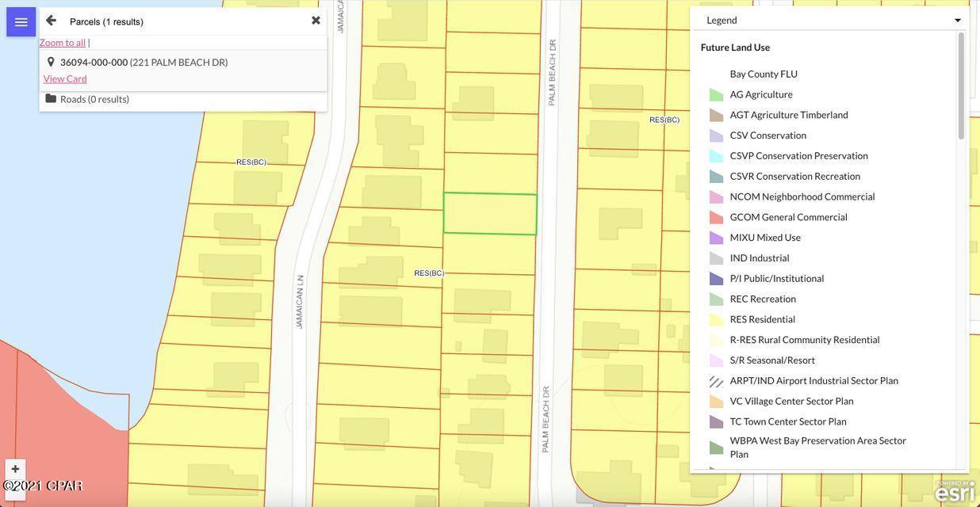Screen dimensions: 980x507
Task: Click the green highlighted parcel on map
Action: pos(490,214)
